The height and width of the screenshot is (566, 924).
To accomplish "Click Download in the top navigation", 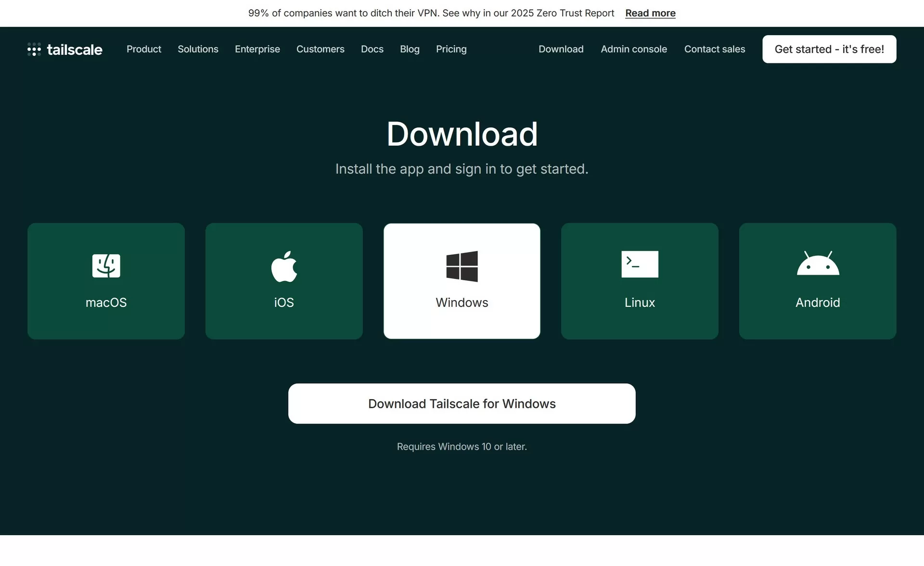I will click(561, 49).
